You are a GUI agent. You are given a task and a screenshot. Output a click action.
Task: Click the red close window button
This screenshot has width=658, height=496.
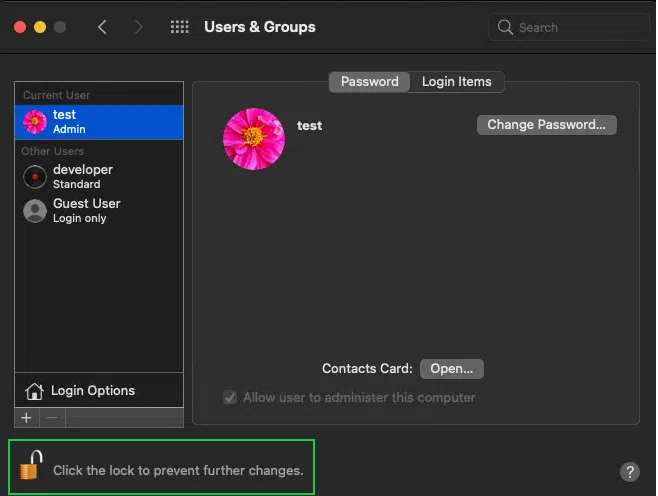click(x=20, y=27)
